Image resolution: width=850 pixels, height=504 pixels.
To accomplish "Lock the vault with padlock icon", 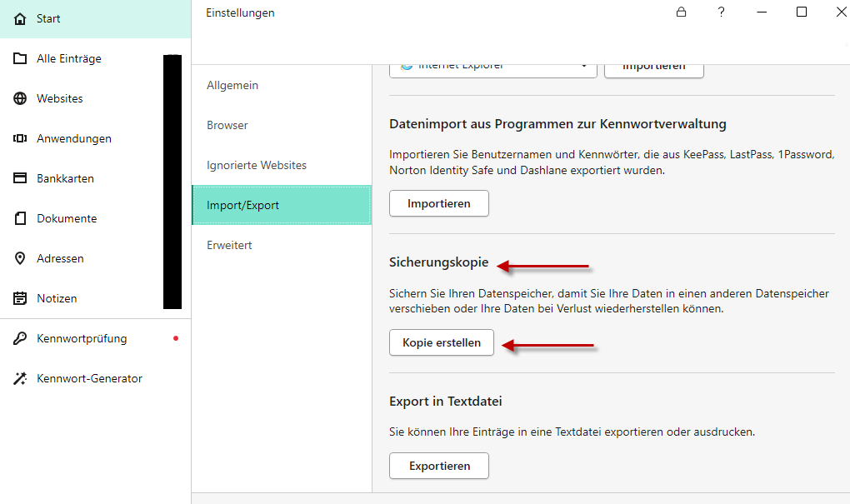I will pyautogui.click(x=682, y=12).
